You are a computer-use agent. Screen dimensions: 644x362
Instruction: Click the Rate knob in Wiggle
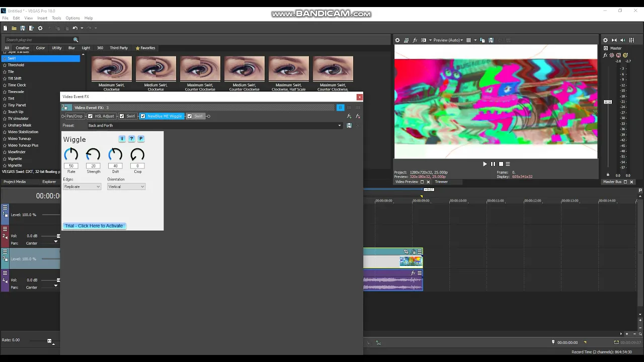[x=71, y=155]
